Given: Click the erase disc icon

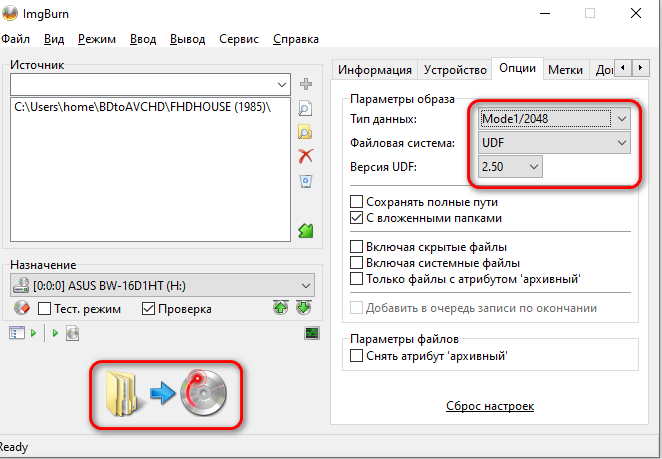Looking at the screenshot, I should click(20, 308).
